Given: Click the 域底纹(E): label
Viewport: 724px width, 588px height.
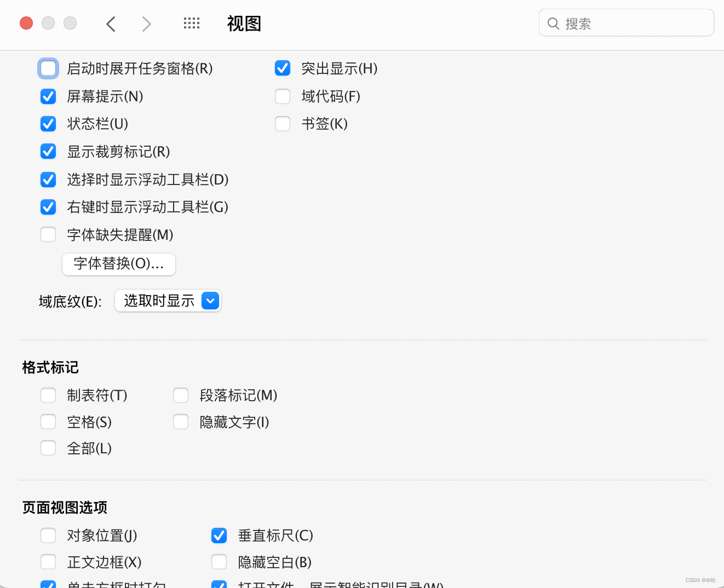Looking at the screenshot, I should [70, 302].
